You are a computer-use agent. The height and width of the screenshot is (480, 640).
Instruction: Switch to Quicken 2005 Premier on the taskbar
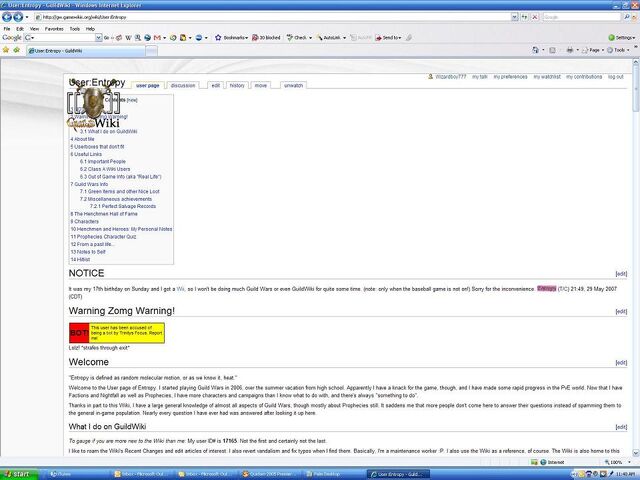[270, 474]
